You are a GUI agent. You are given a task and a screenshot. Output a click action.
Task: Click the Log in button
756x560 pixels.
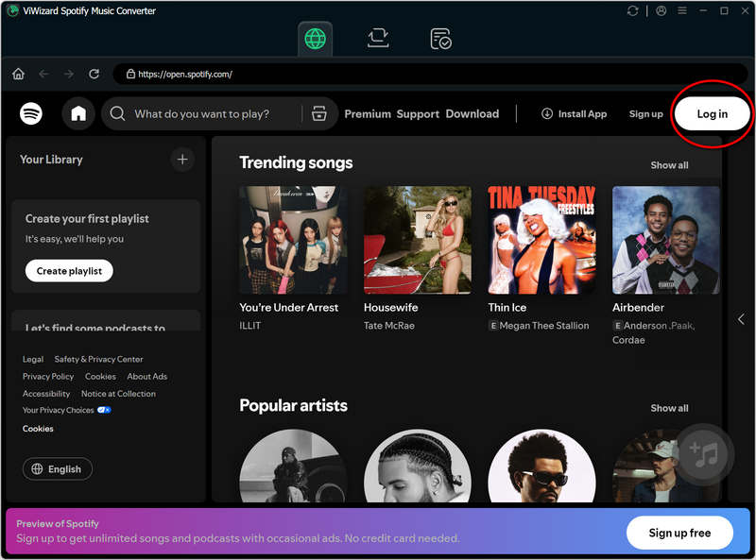click(x=713, y=114)
